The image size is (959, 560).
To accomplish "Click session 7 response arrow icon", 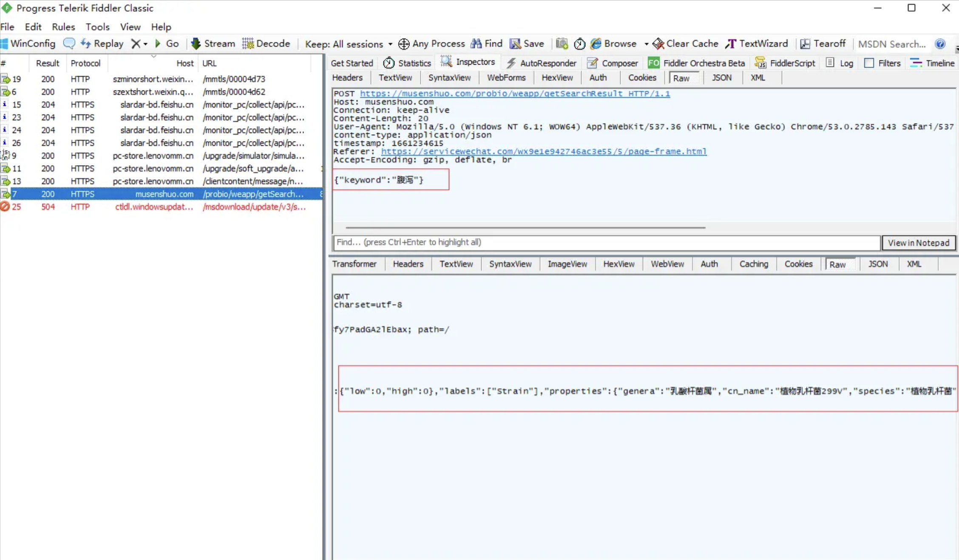I will (x=5, y=194).
